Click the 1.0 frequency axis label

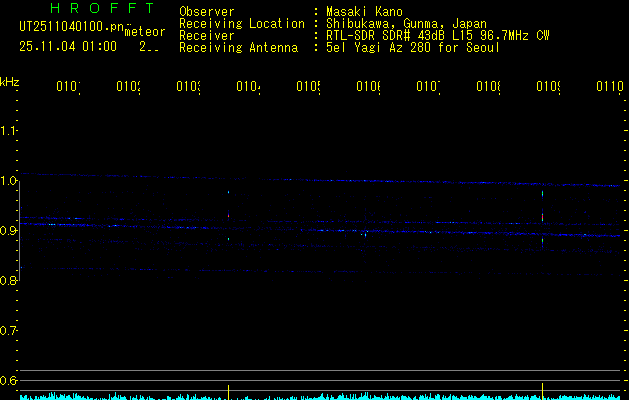click(x=10, y=181)
